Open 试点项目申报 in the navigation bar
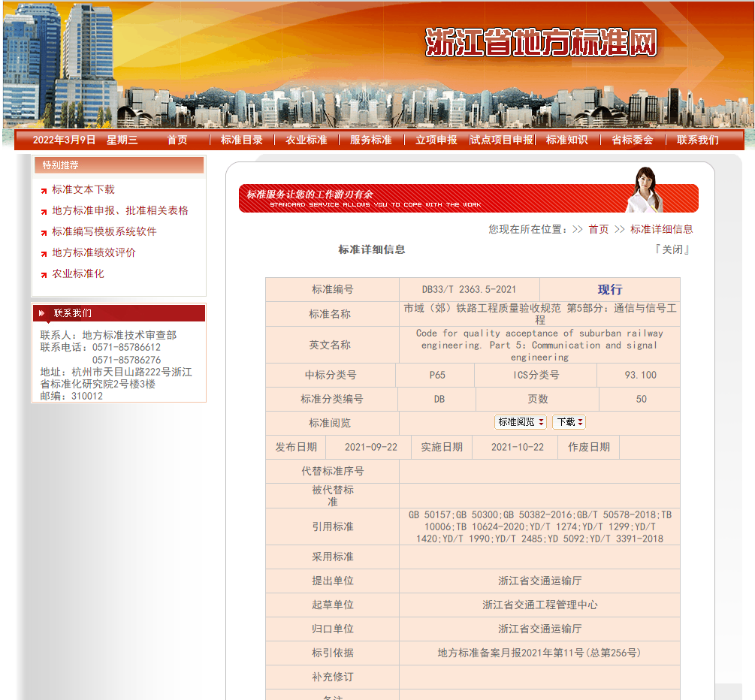 [x=502, y=140]
